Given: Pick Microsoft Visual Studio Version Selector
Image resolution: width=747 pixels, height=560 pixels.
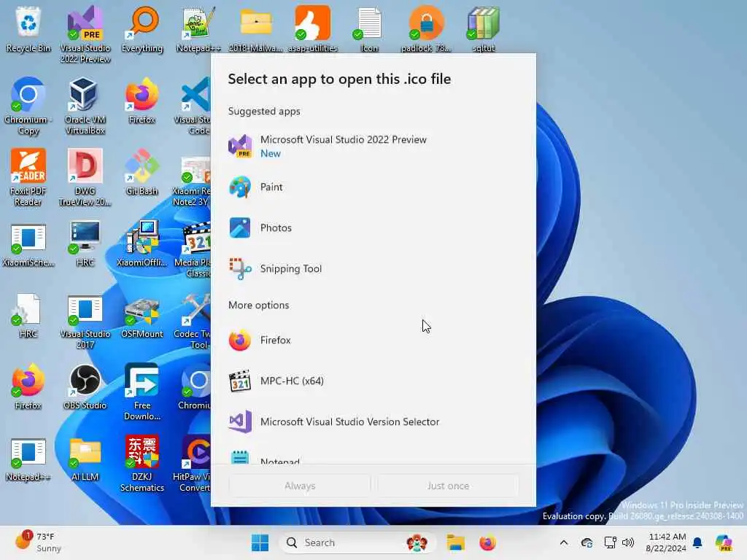Looking at the screenshot, I should click(x=373, y=422).
